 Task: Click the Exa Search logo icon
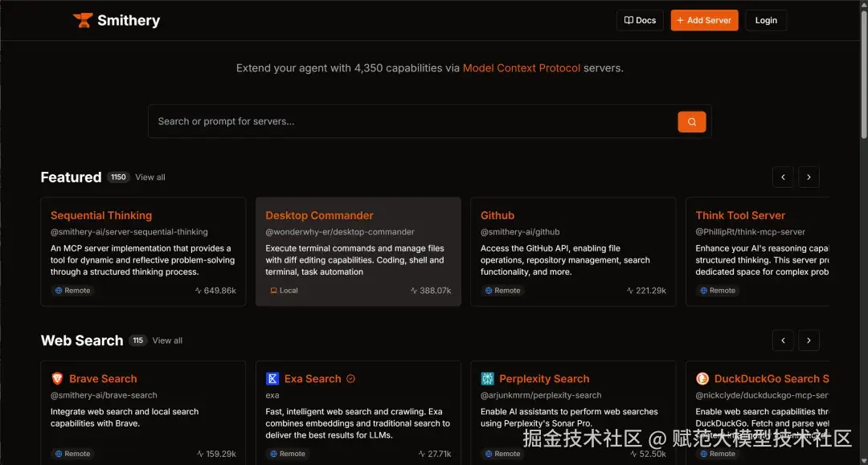coord(272,379)
